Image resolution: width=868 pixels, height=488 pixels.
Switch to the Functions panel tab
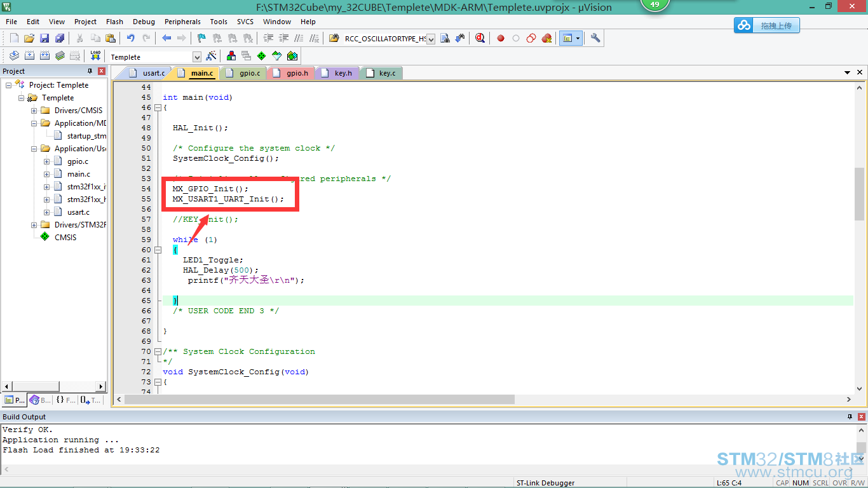[x=65, y=400]
